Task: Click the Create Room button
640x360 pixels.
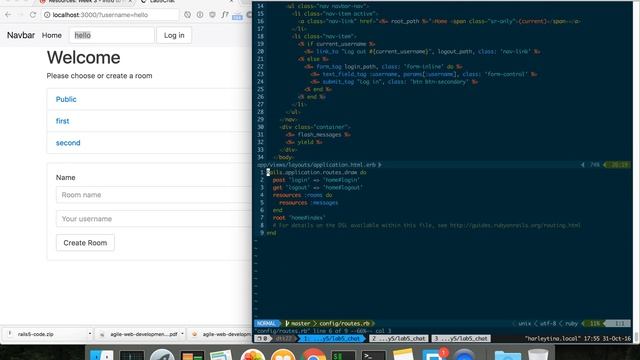Action: coord(85,243)
